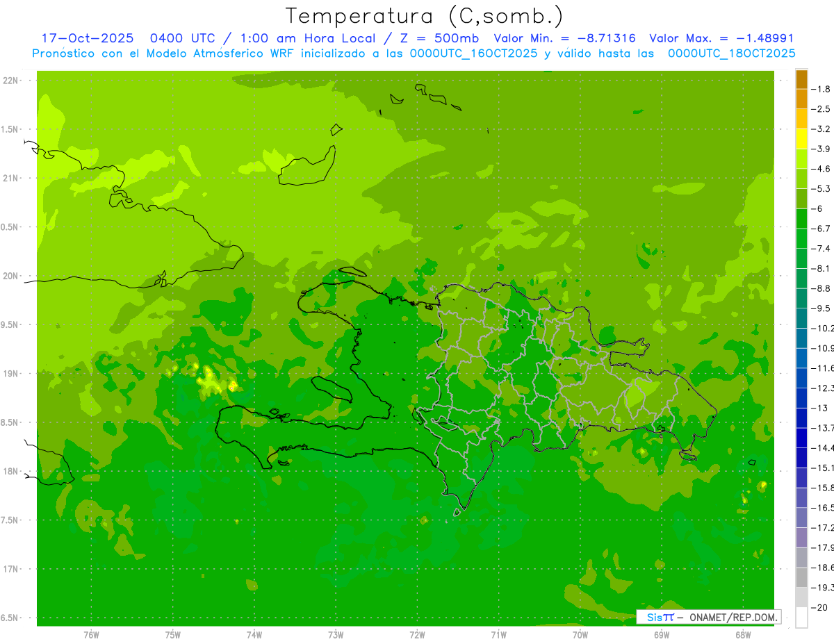This screenshot has width=834, height=644.
Task: Click the -8.8 color bar label
Action: click(x=821, y=288)
